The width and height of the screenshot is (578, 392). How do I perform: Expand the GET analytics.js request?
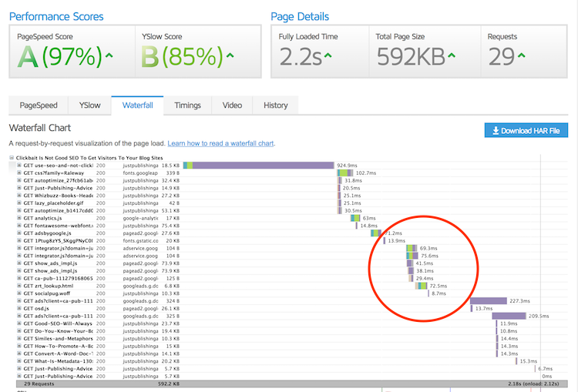point(19,218)
